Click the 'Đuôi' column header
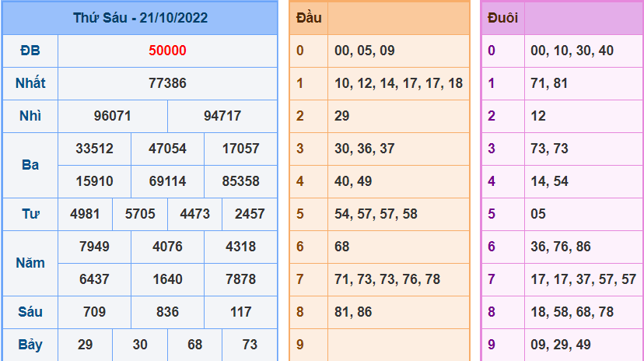The height and width of the screenshot is (361, 644). click(x=502, y=18)
